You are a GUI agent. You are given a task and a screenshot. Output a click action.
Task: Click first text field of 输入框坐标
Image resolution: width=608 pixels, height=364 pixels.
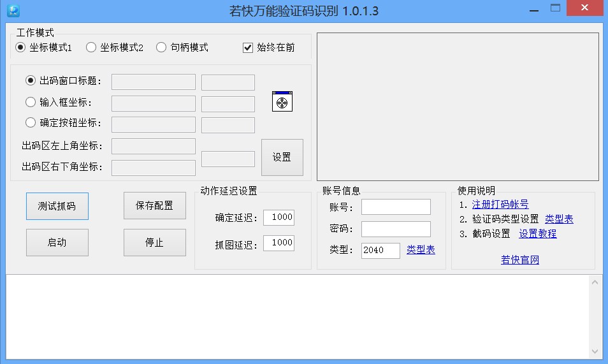pos(154,104)
